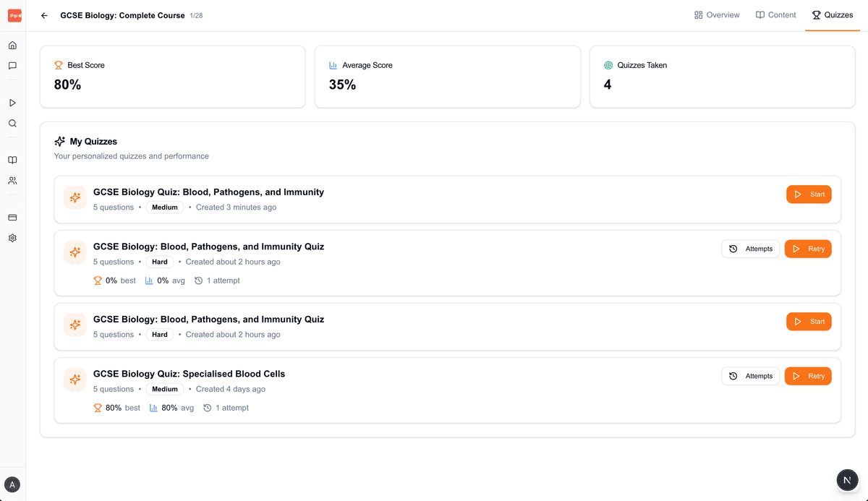Image resolution: width=868 pixels, height=501 pixels.
Task: Select the Quizzes tab
Action: (833, 14)
